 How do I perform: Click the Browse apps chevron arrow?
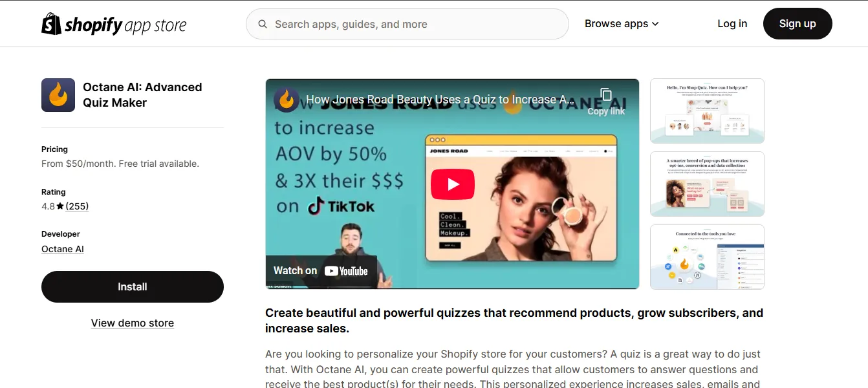[x=655, y=24]
